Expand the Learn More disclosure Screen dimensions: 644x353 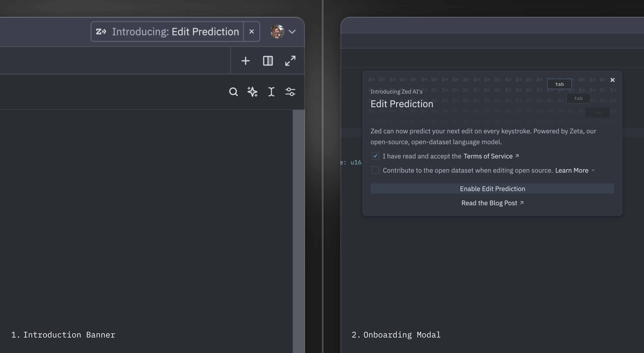click(575, 170)
